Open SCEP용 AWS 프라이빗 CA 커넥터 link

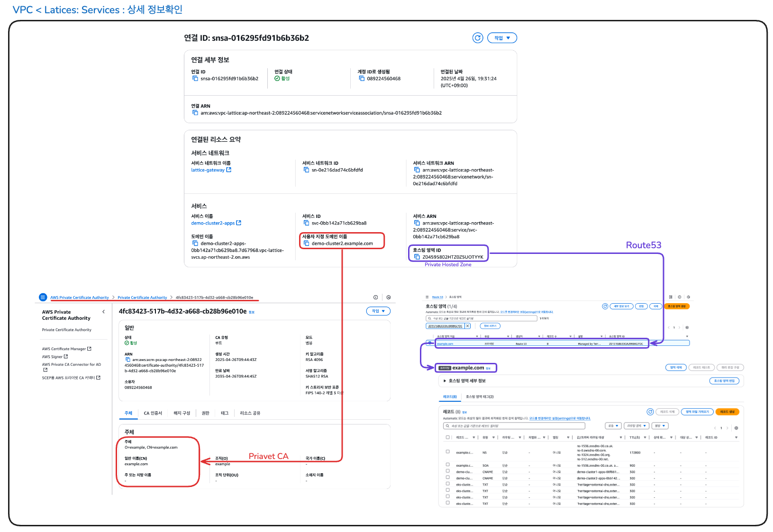[x=71, y=378]
